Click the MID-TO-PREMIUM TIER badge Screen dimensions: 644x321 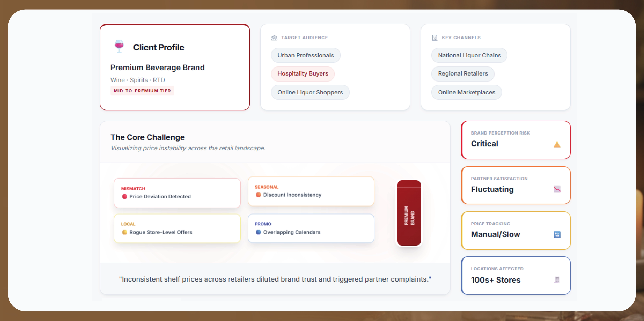click(142, 91)
